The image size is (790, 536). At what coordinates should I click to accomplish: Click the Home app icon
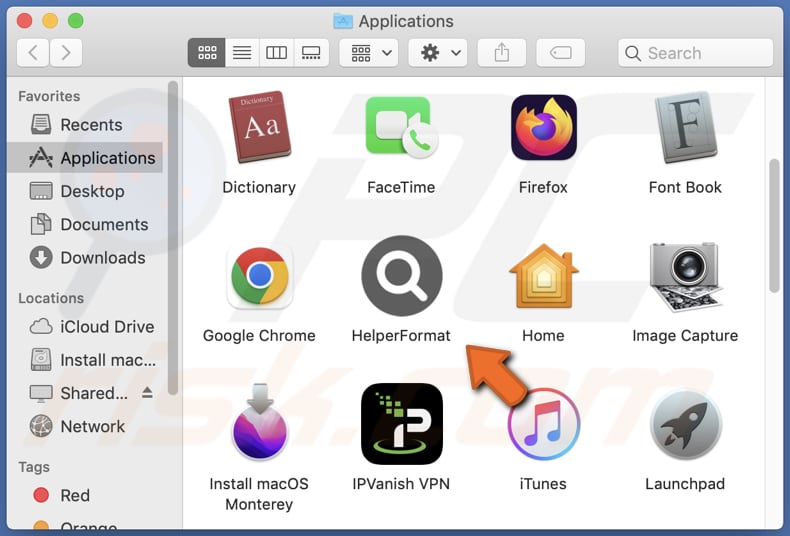[544, 276]
